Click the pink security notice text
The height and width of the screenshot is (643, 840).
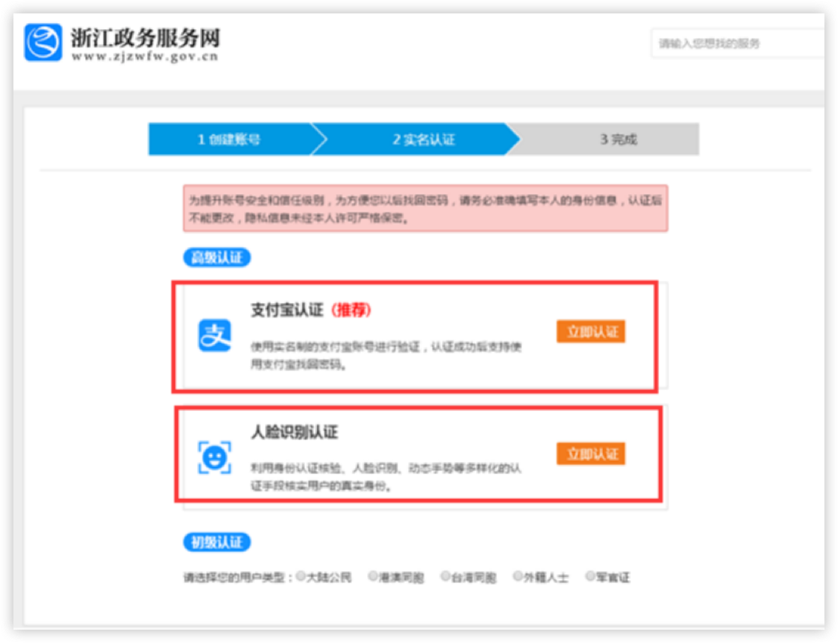[x=425, y=208]
